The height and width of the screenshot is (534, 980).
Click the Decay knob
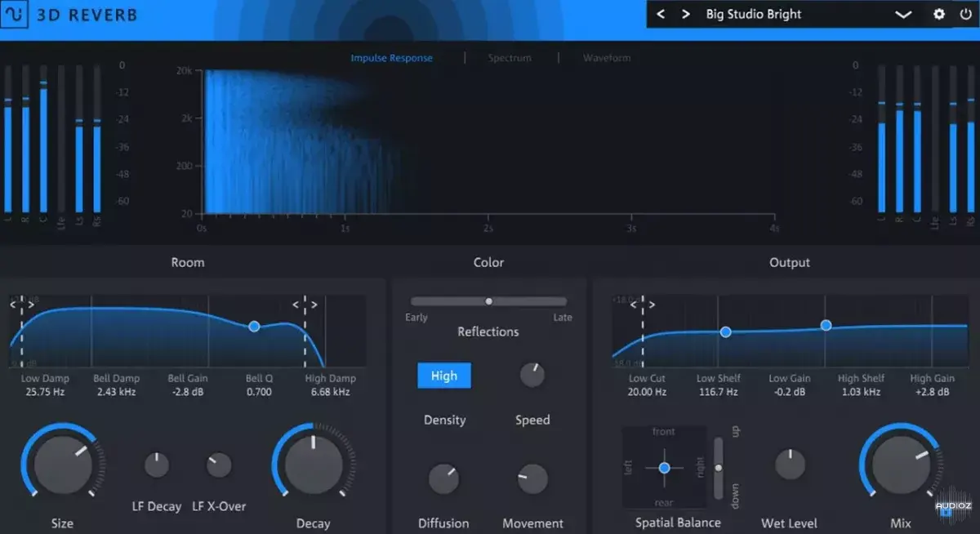point(314,464)
